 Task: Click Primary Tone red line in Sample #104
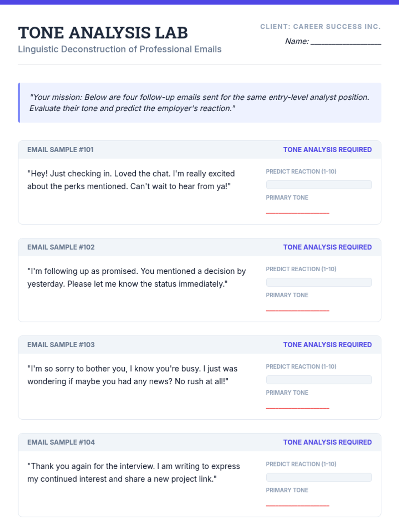point(298,505)
